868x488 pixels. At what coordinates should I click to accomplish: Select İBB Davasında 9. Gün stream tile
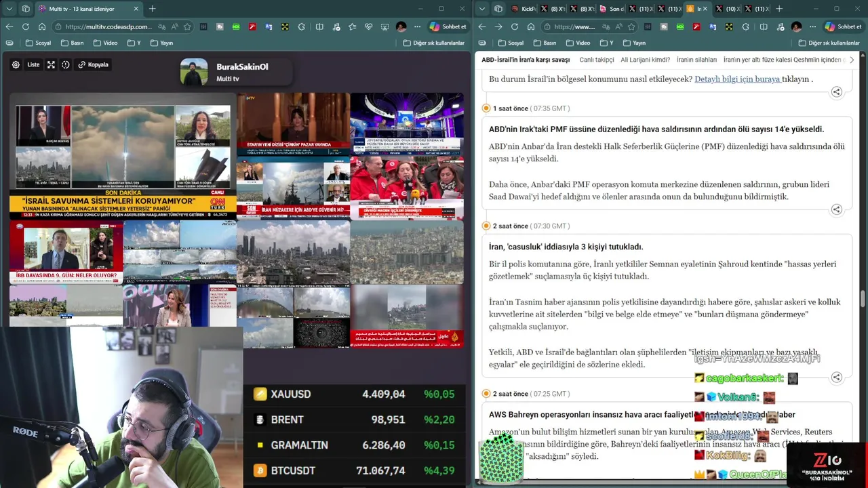pos(66,252)
